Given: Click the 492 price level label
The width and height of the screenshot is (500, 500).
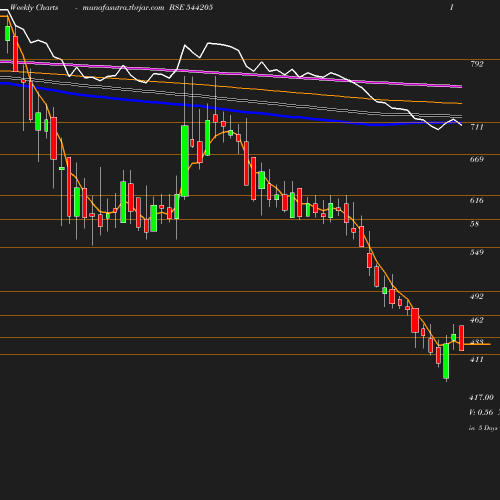Looking at the screenshot, I should [477, 296].
